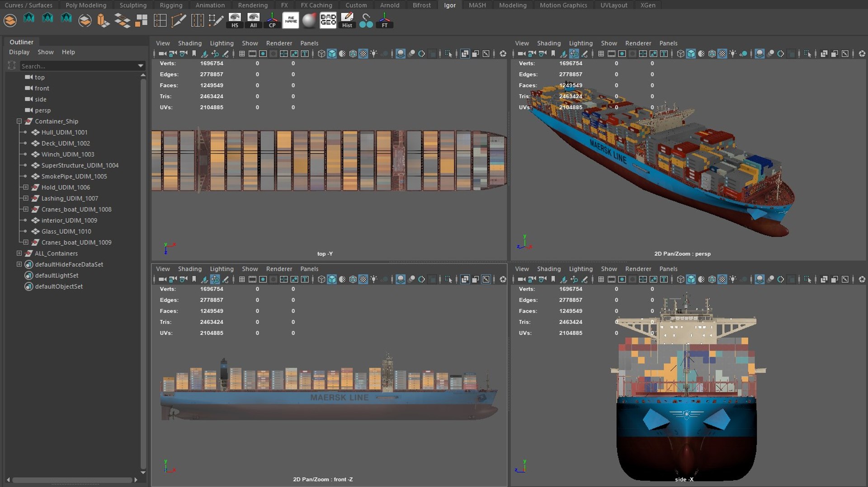The height and width of the screenshot is (487, 868).
Task: Collapse the Container_Ship group
Action: pos(19,121)
